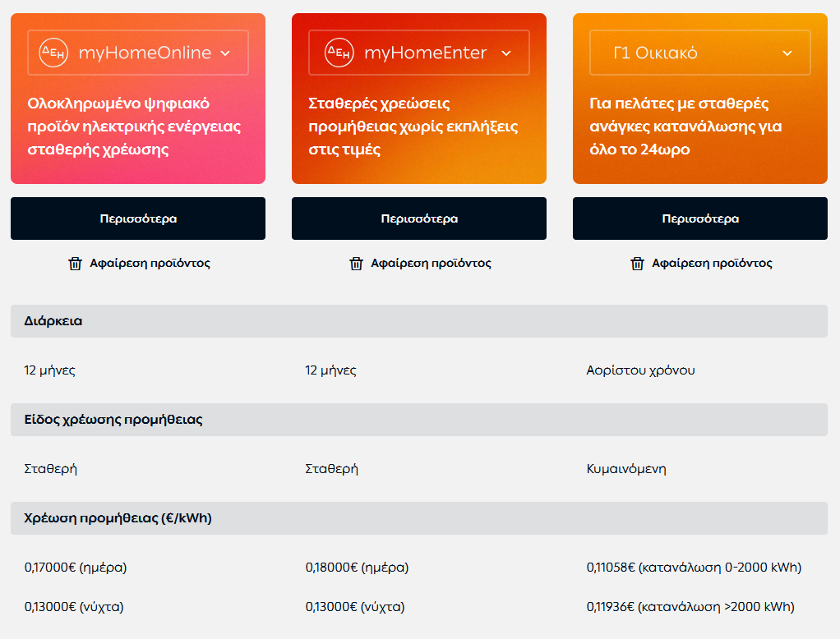
Task: Click 'Σταθερή' under myHomeEnter column
Action: (x=331, y=469)
